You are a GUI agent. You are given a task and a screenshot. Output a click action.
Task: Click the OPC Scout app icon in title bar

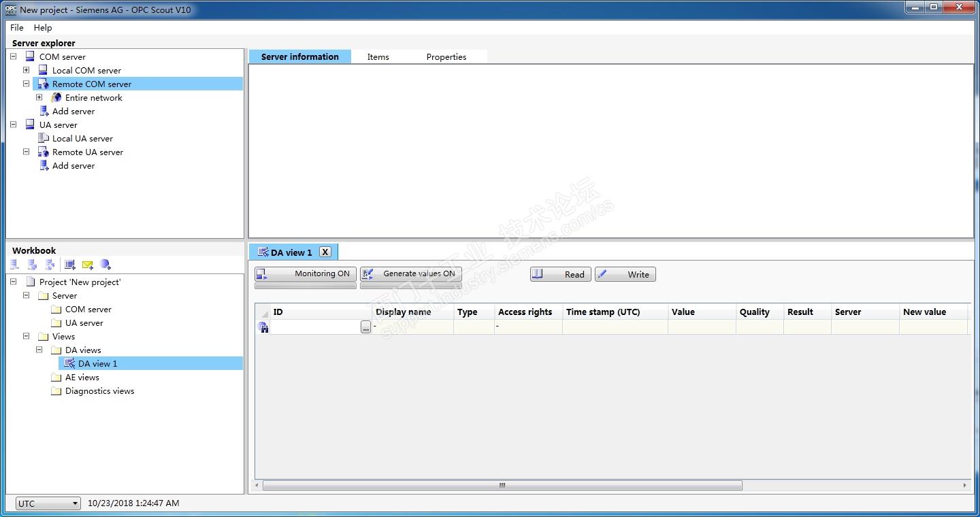coord(10,10)
